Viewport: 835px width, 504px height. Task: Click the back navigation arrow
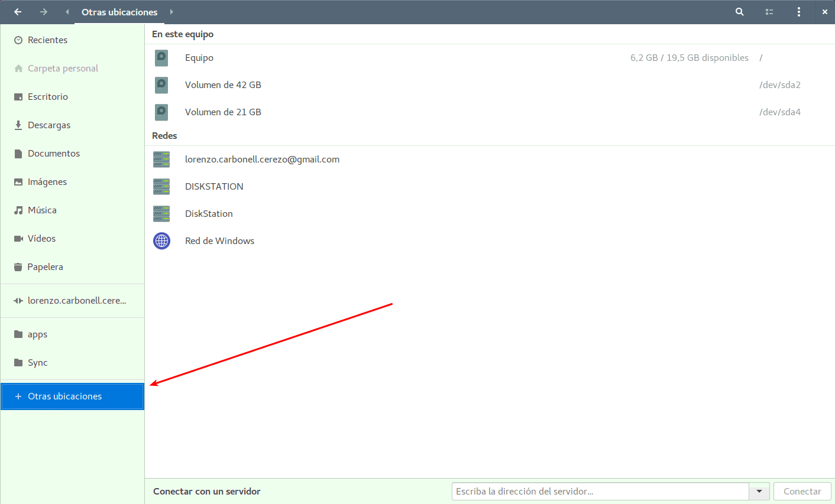click(x=18, y=12)
